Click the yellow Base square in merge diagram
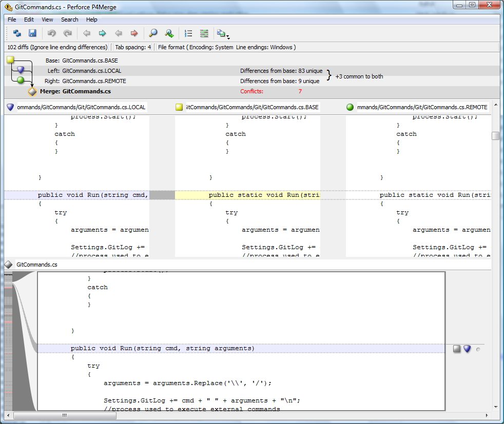 coord(10,59)
